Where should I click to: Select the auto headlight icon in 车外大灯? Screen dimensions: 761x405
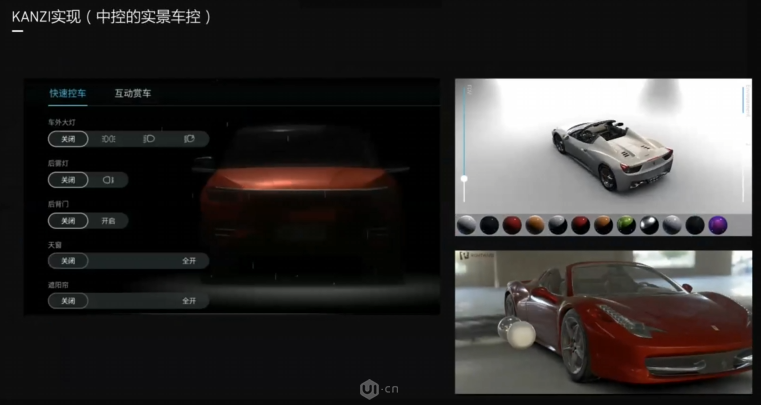(190, 139)
